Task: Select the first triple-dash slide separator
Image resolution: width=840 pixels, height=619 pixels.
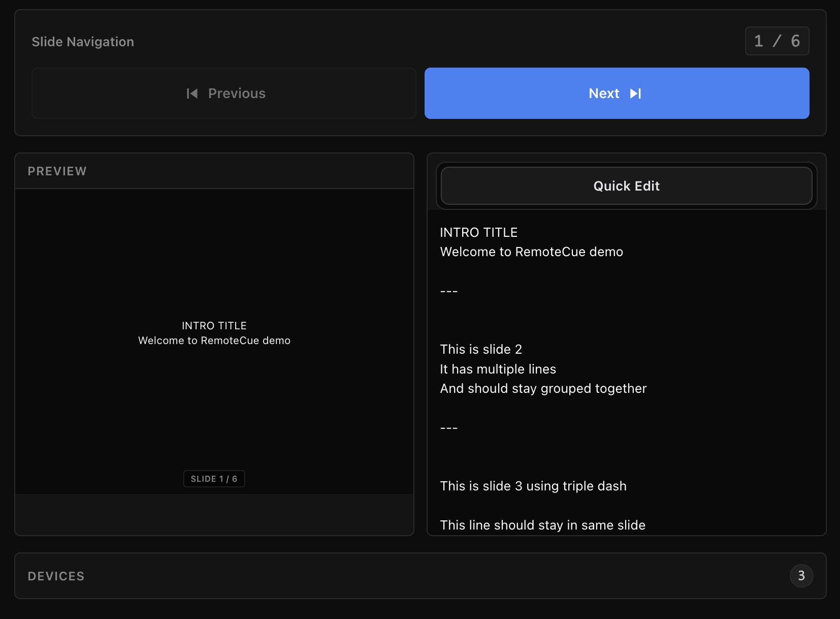Action: click(448, 290)
